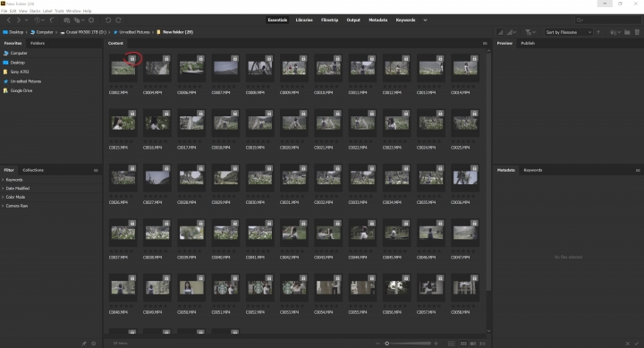Switch to the Libraries workspace

pyautogui.click(x=304, y=20)
